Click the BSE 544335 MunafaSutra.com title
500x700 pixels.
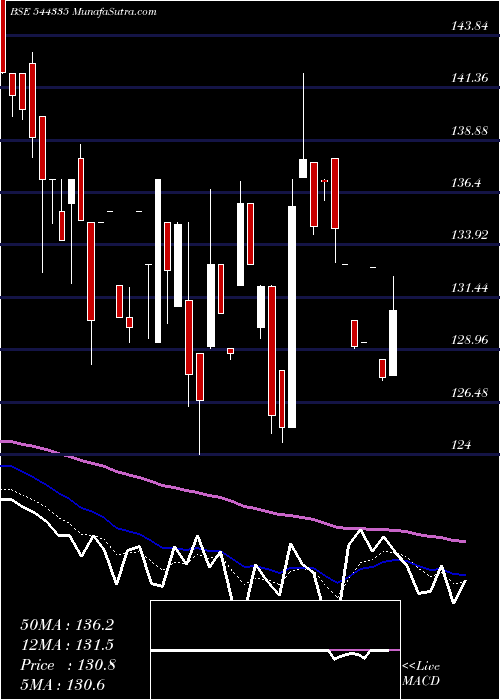[83, 12]
